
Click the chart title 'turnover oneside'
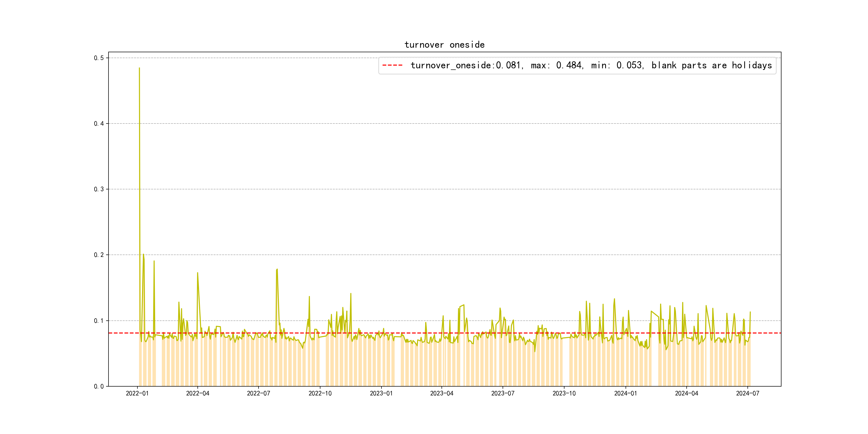(444, 45)
